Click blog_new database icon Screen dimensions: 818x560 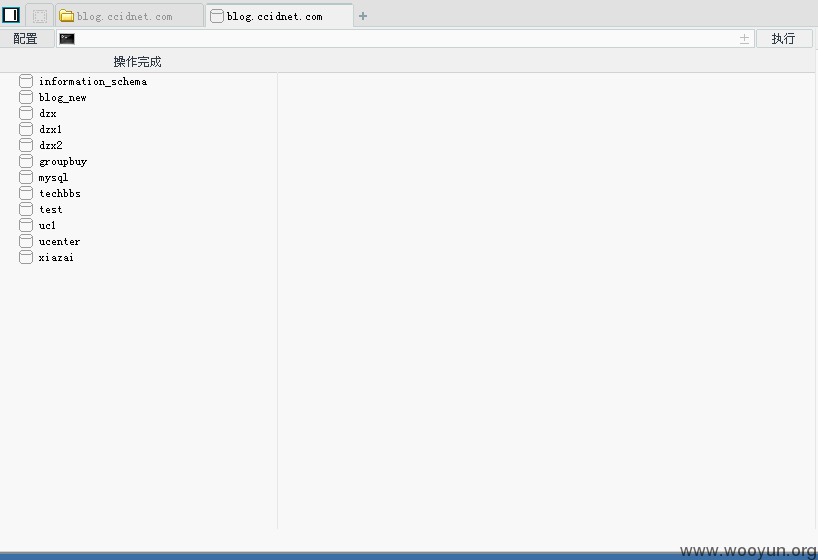pyautogui.click(x=26, y=97)
